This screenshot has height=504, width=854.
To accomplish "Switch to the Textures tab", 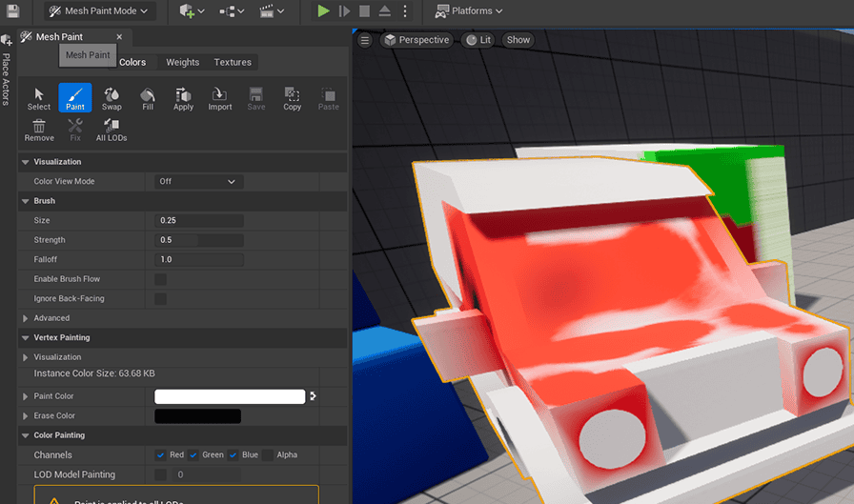I will (x=233, y=62).
